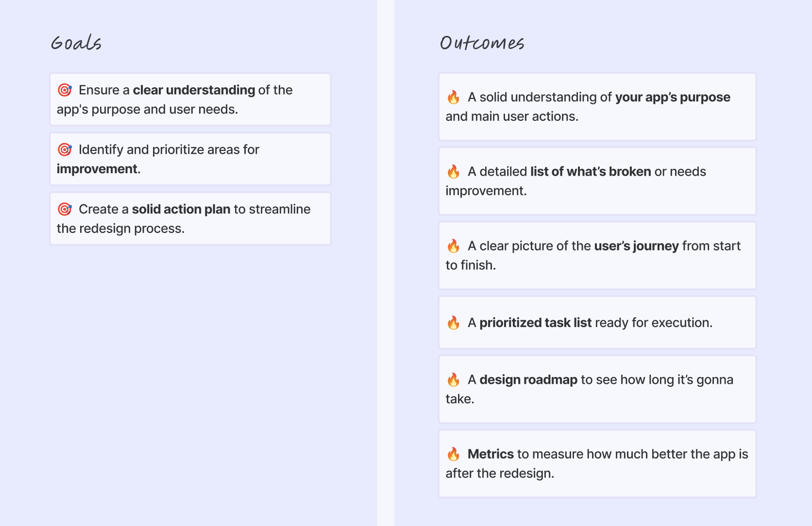Click the fire icon beside "A solid understanding"
Screen dimensions: 812x526
click(454, 97)
